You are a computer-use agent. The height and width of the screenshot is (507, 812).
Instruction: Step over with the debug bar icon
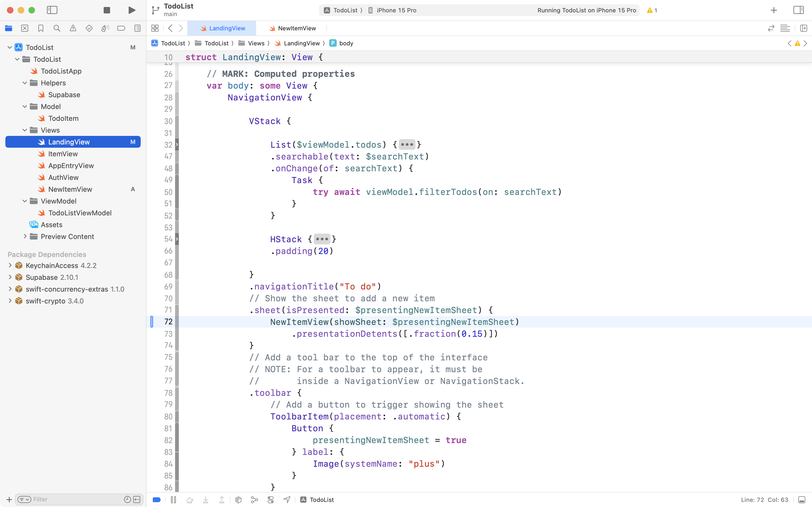[x=189, y=500]
